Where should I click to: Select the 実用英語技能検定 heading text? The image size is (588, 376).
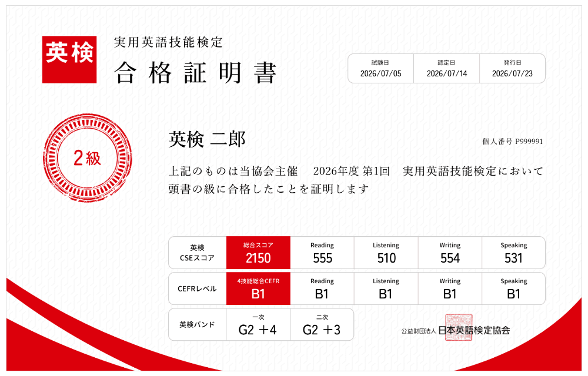point(168,42)
